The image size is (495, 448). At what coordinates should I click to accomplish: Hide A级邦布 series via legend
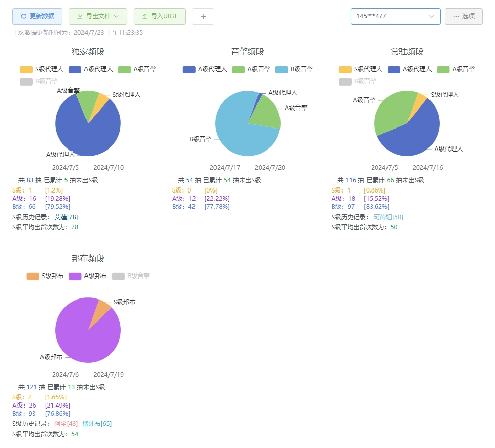(x=88, y=276)
